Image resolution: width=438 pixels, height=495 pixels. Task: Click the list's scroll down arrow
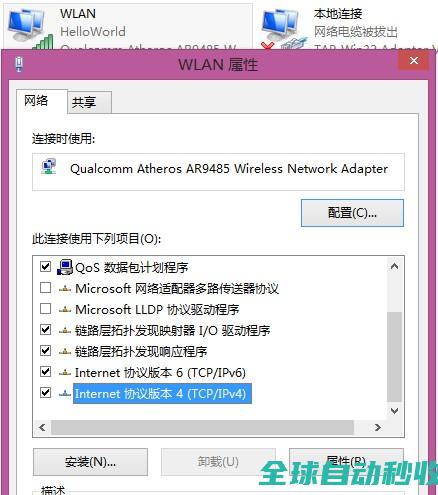394,411
